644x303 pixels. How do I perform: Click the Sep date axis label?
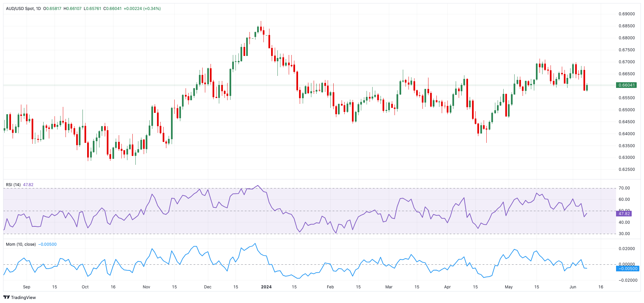point(27,287)
